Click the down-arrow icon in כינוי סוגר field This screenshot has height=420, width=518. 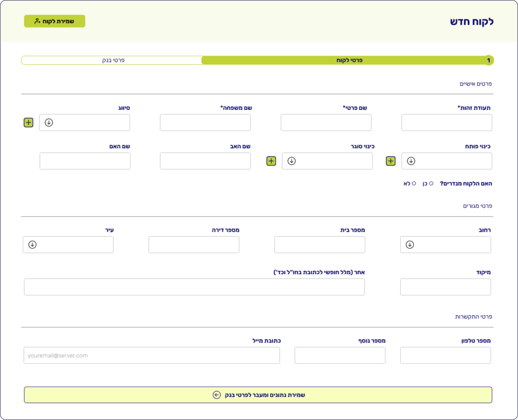point(292,161)
